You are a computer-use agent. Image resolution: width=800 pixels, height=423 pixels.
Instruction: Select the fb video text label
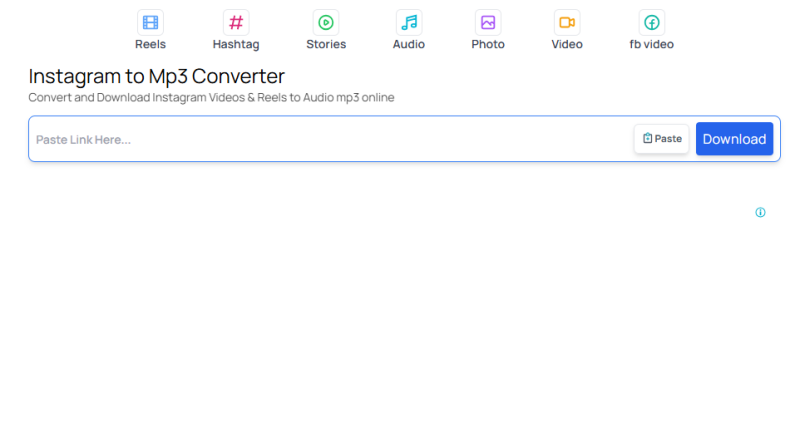click(651, 45)
